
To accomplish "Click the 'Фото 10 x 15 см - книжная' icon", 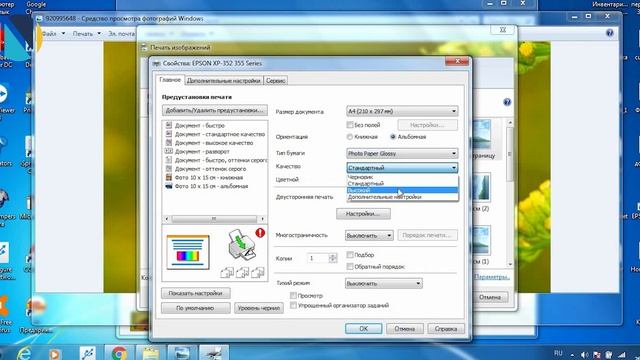I will [x=169, y=177].
